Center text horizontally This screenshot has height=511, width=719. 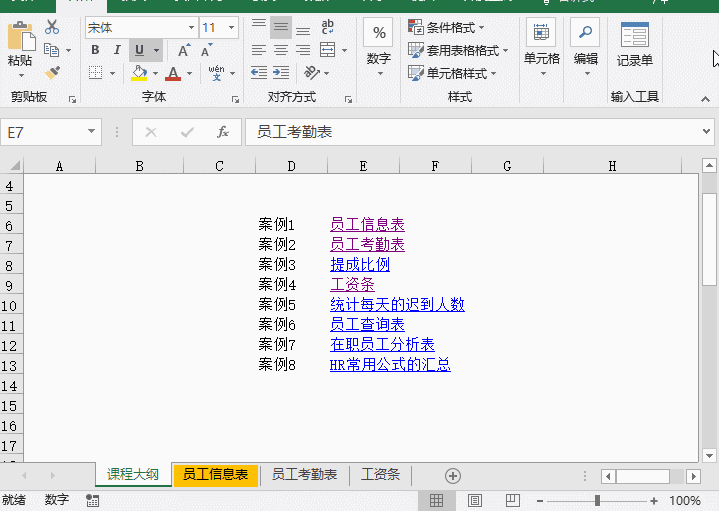(x=281, y=50)
